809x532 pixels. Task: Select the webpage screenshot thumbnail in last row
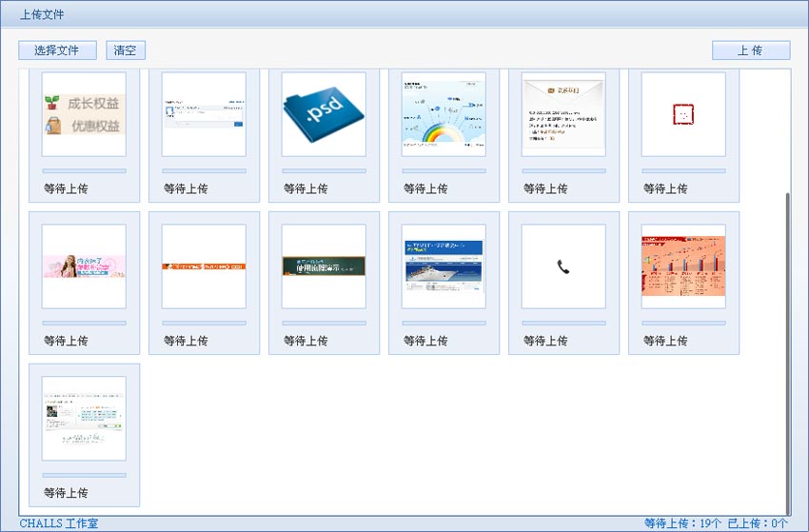[x=84, y=419]
